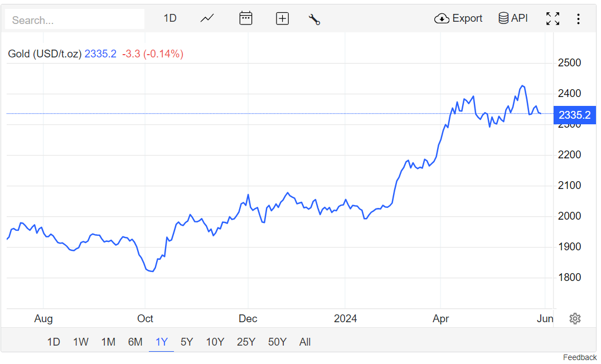This screenshot has height=364, width=601.
Task: Open the calendar date range picker
Action: pyautogui.click(x=245, y=18)
